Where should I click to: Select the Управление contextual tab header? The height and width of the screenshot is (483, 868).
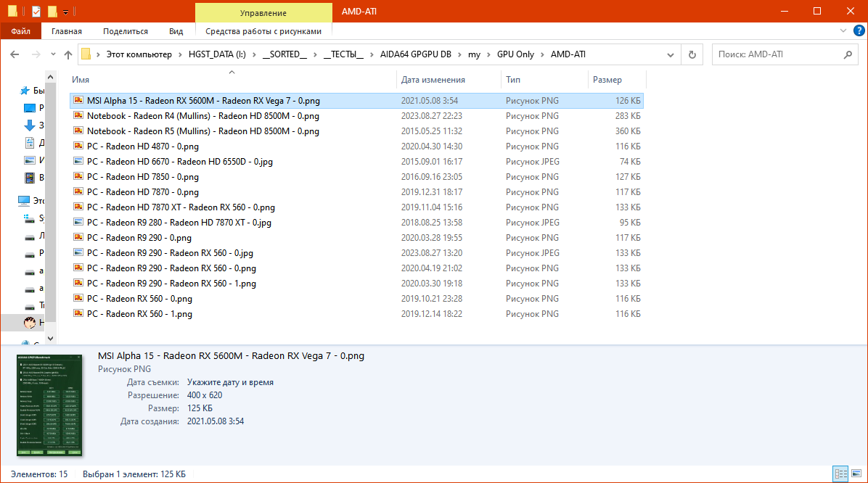263,12
